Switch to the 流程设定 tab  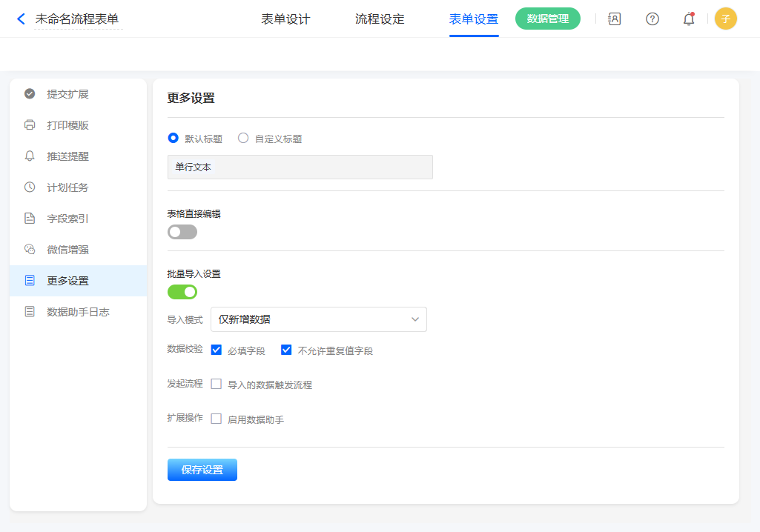coord(380,19)
